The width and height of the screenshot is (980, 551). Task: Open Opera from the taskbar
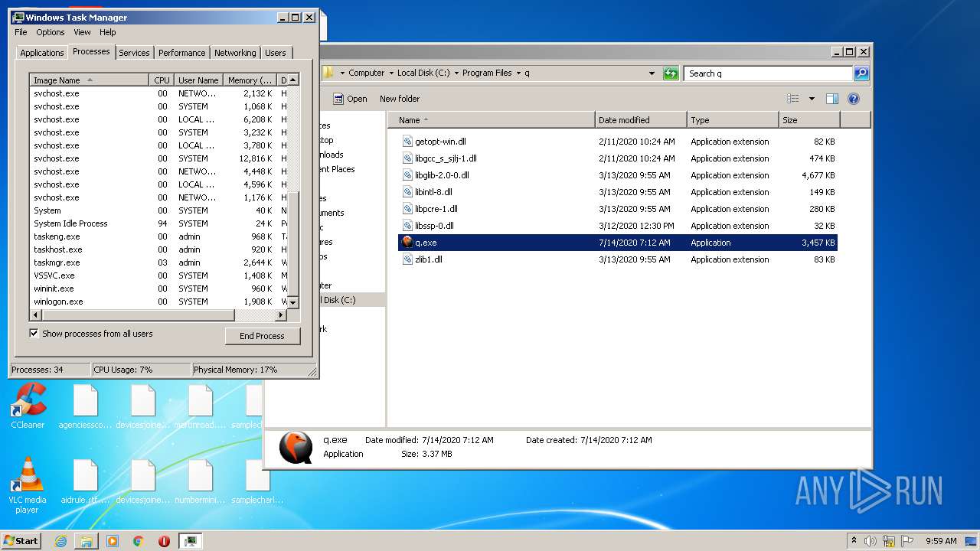[164, 541]
